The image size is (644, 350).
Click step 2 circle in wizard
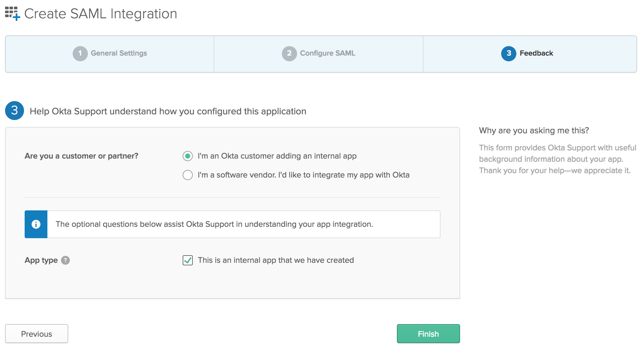[x=289, y=53]
